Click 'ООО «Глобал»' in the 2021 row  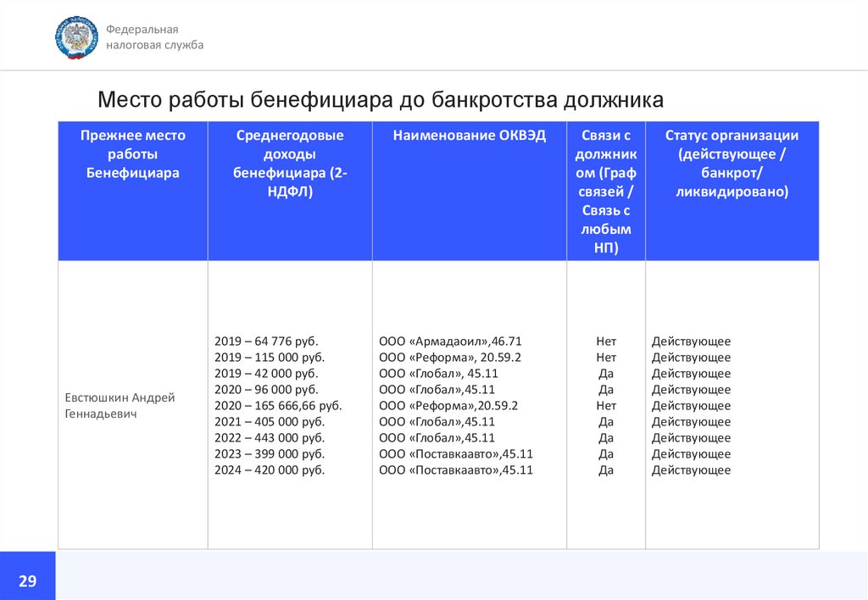[x=421, y=422]
